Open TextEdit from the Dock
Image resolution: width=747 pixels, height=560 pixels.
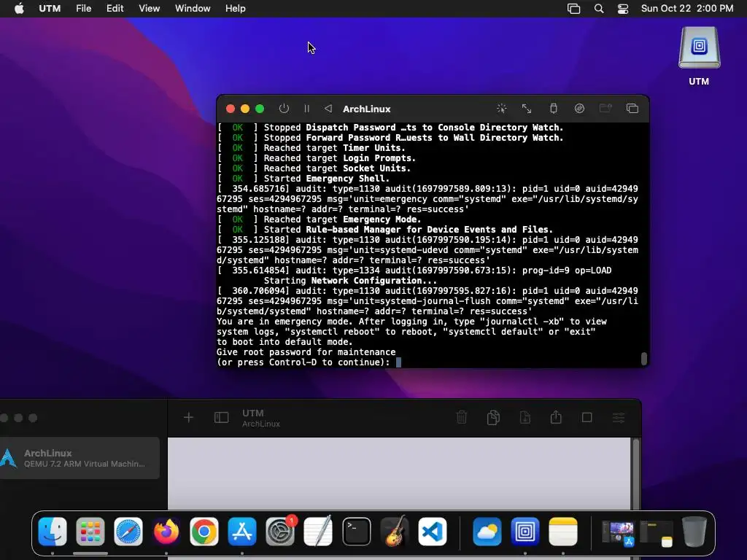tap(318, 532)
